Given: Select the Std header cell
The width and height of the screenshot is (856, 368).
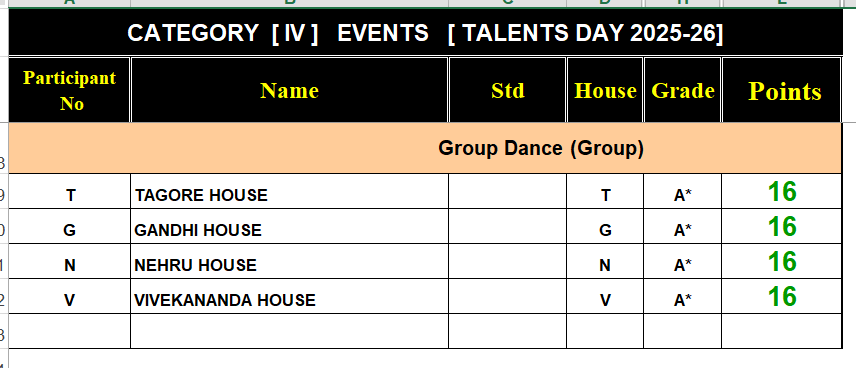Looking at the screenshot, I should [507, 90].
